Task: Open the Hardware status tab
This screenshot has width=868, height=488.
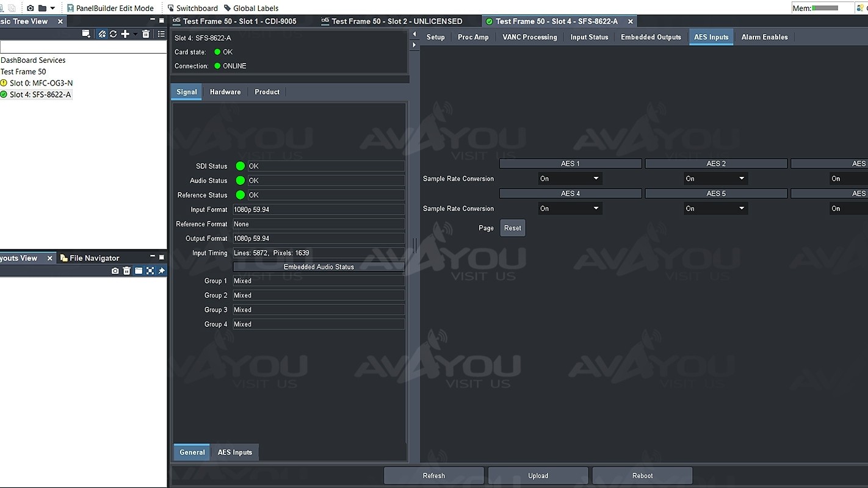Action: point(225,92)
